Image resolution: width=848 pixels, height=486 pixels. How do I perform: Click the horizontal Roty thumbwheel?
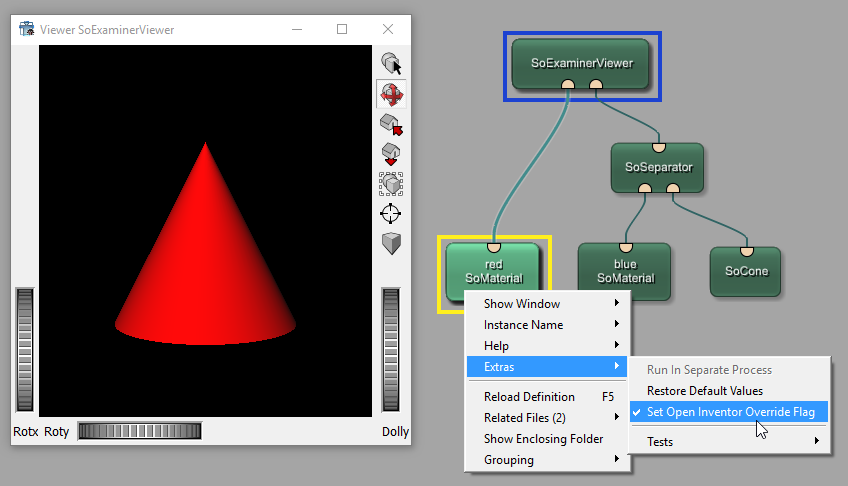[x=139, y=431]
